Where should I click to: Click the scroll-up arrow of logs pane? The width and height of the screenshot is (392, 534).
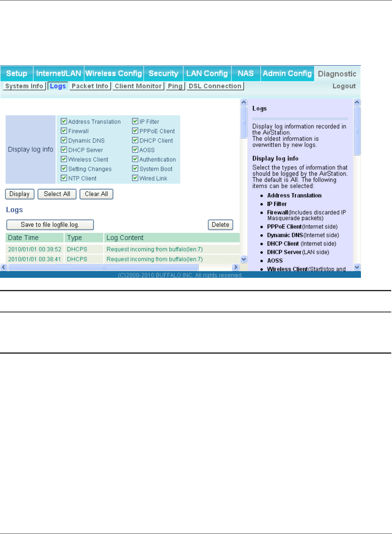tap(244, 102)
